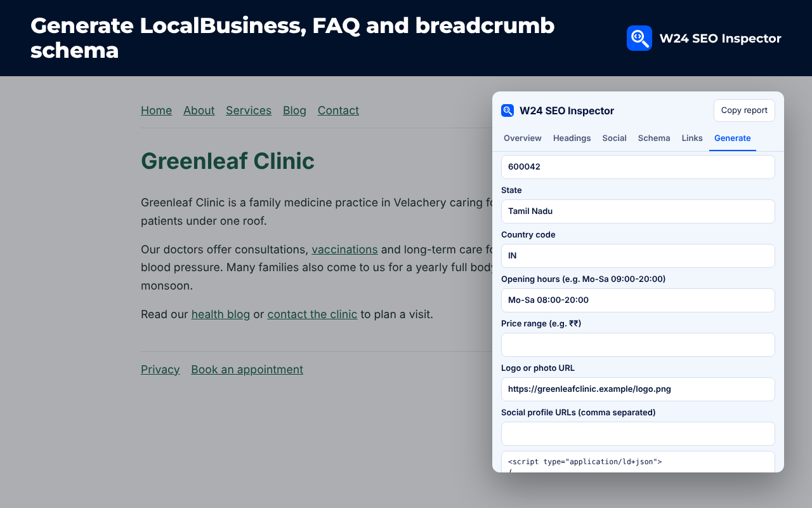Open the Services navigation link

click(249, 110)
